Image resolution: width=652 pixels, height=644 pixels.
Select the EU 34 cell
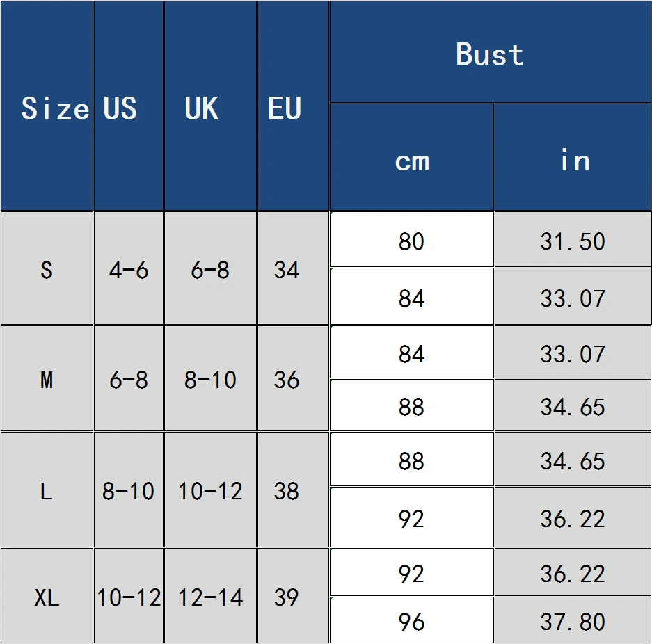293,268
